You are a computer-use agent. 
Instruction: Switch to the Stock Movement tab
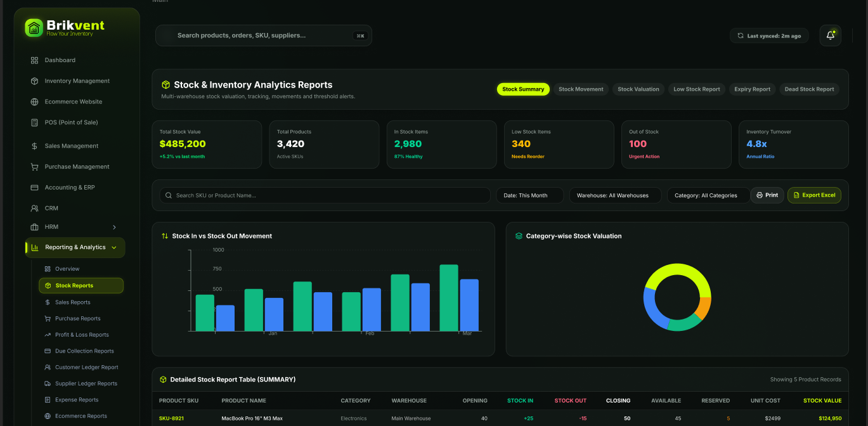pyautogui.click(x=581, y=89)
